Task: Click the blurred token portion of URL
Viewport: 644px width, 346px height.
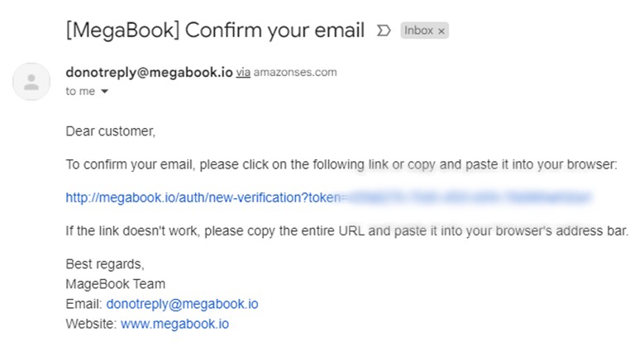Action: click(x=467, y=197)
